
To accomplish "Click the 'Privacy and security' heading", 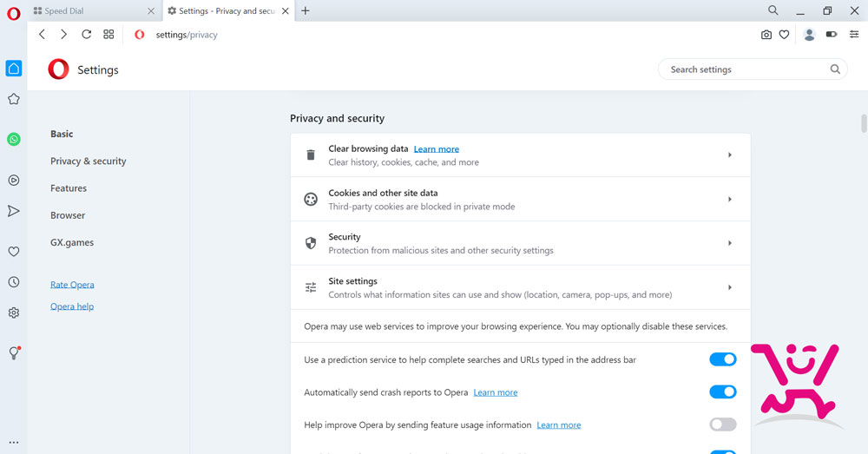I will pos(337,118).
